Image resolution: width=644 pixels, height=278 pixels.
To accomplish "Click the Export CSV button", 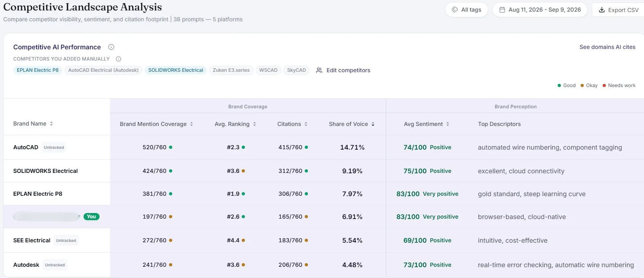I will [x=618, y=10].
